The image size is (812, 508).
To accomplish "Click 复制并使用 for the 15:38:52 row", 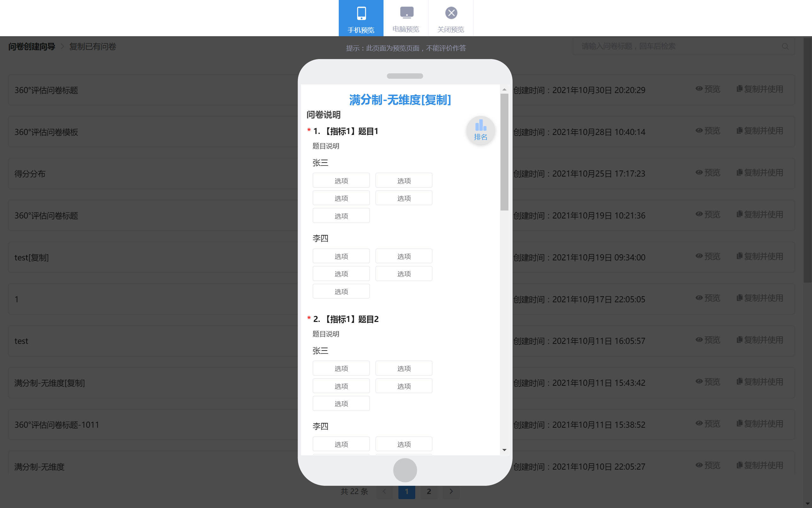I will tap(760, 424).
